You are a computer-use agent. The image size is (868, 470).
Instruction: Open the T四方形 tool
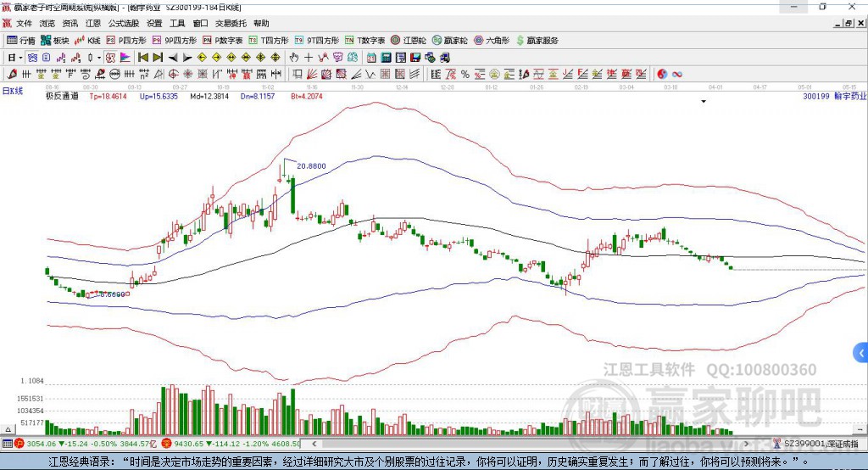click(269, 41)
